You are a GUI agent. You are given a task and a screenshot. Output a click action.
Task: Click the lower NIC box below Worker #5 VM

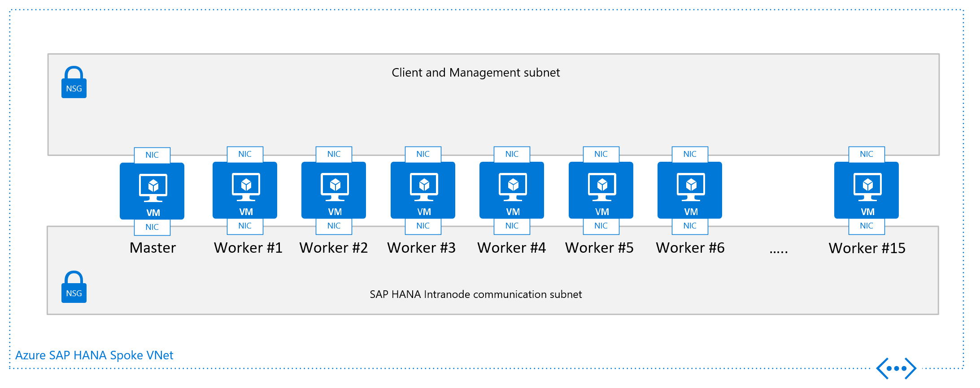click(x=601, y=226)
